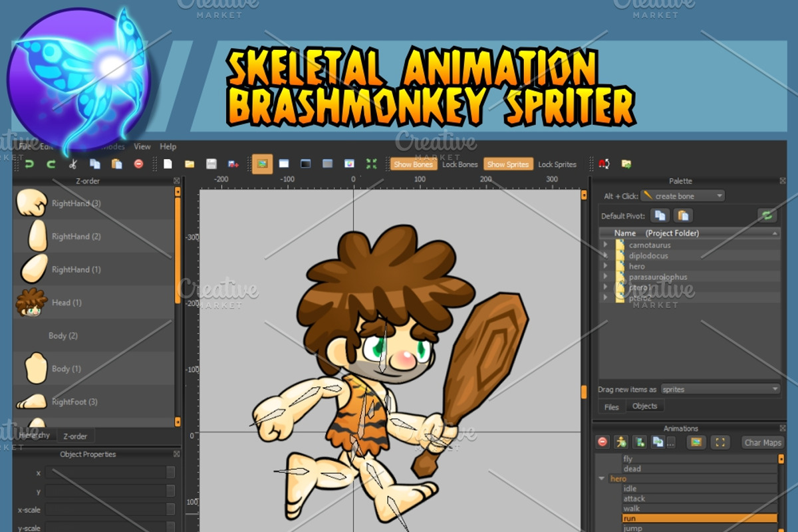Click the Cut scissors icon
This screenshot has width=798, height=532.
73,164
